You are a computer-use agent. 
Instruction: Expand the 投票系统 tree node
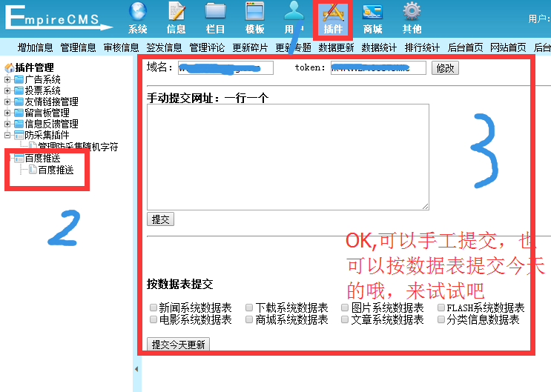coord(7,90)
